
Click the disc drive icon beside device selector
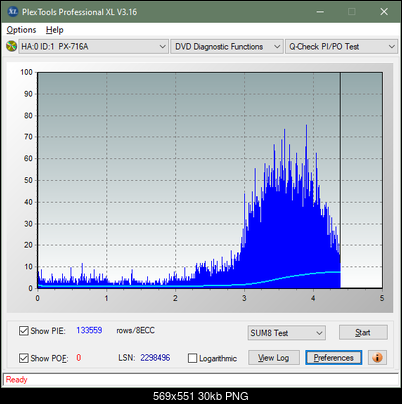click(x=11, y=46)
